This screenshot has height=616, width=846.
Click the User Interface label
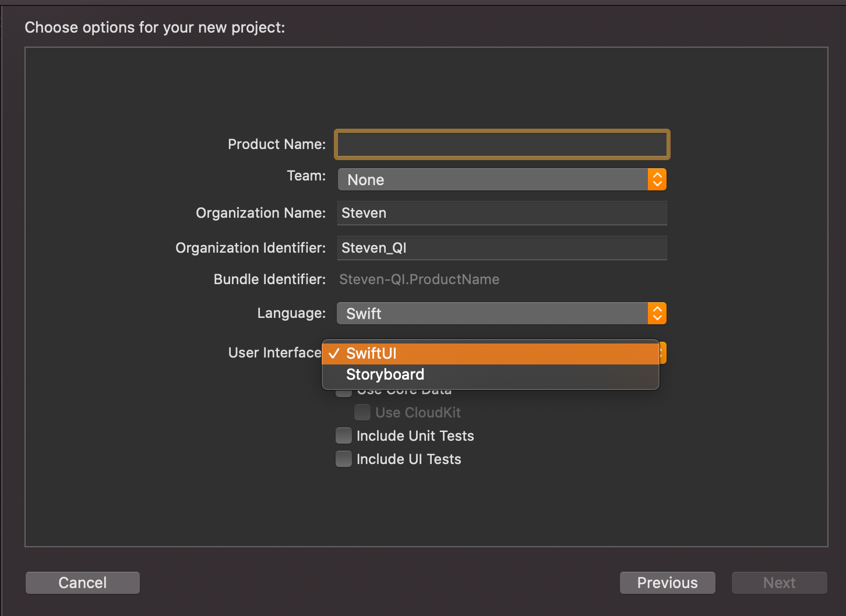[274, 353]
